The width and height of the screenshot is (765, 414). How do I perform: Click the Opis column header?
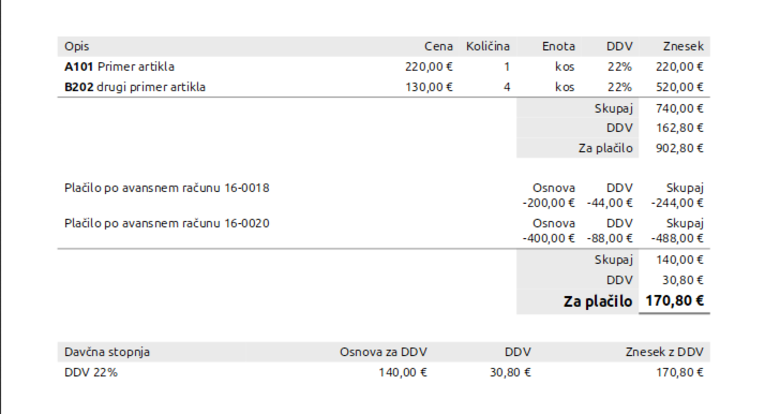click(77, 46)
